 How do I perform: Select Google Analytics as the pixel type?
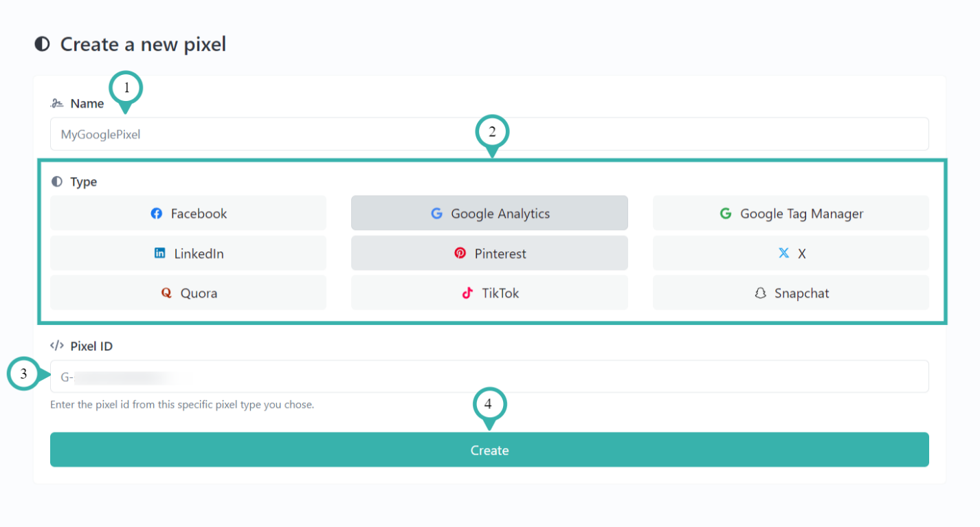(489, 213)
